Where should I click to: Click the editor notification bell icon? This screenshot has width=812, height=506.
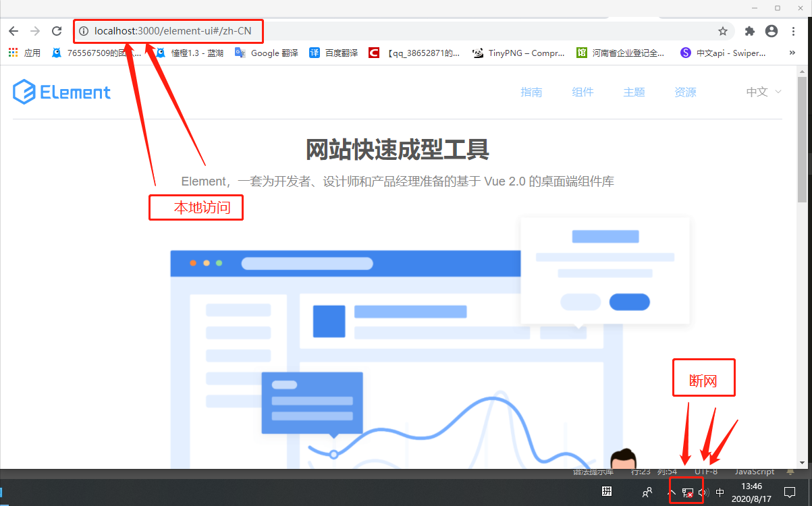[790, 472]
